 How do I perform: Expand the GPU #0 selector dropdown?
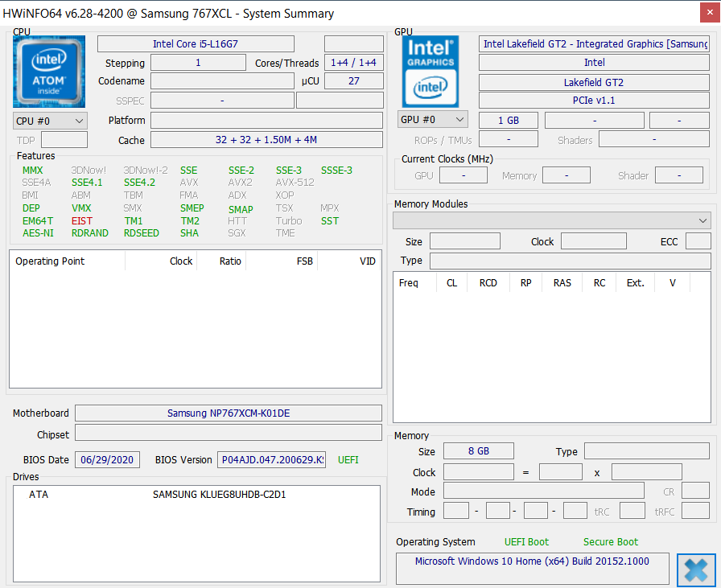(x=433, y=120)
